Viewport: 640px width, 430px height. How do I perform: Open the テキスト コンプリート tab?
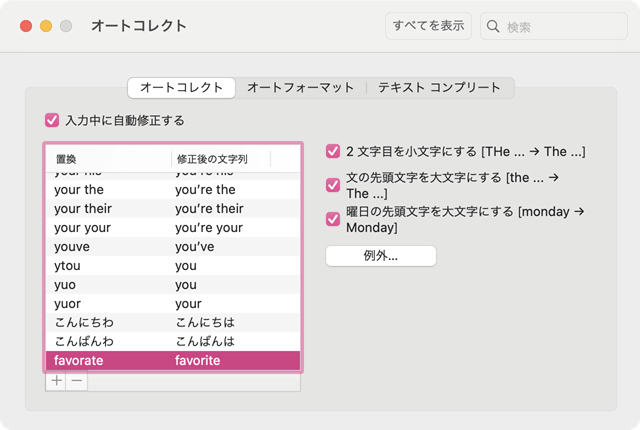pyautogui.click(x=439, y=88)
